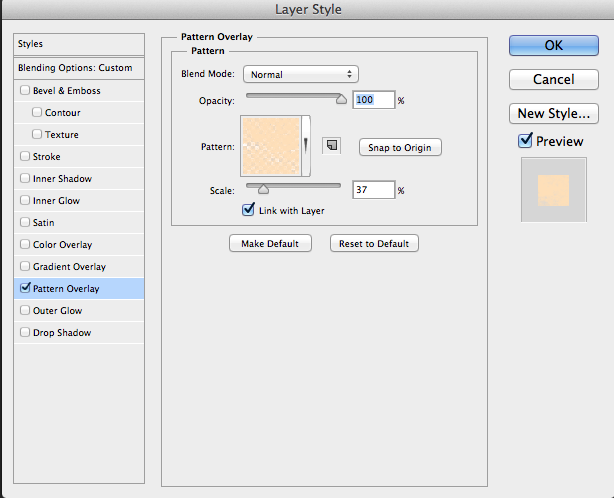Image resolution: width=614 pixels, height=498 pixels.
Task: Select the Styles list header
Action: 79,44
